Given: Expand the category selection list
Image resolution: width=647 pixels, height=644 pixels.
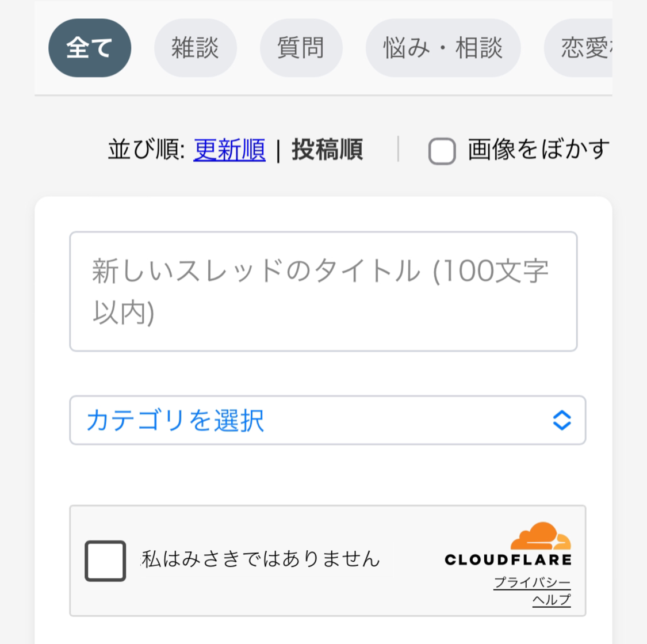Looking at the screenshot, I should tap(328, 421).
